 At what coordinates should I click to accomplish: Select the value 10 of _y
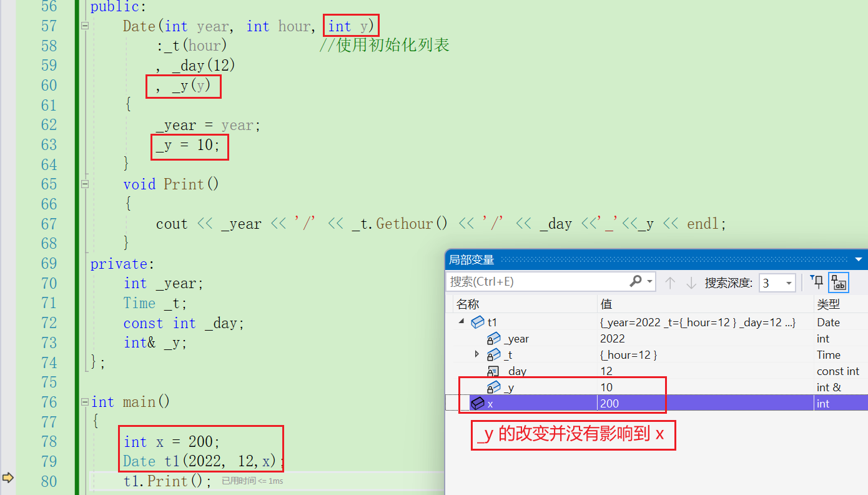(x=606, y=387)
